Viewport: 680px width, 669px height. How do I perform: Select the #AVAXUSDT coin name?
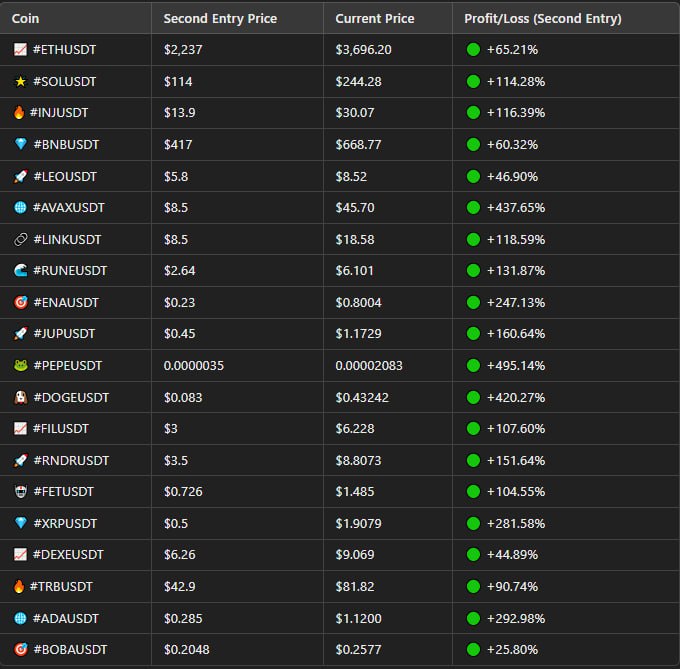point(69,207)
